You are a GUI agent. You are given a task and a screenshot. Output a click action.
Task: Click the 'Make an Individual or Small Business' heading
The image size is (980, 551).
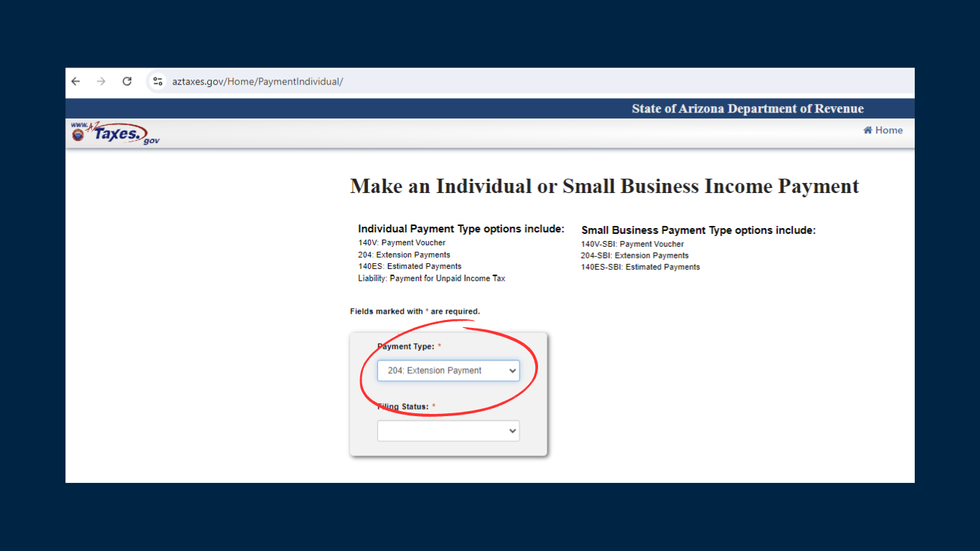604,187
